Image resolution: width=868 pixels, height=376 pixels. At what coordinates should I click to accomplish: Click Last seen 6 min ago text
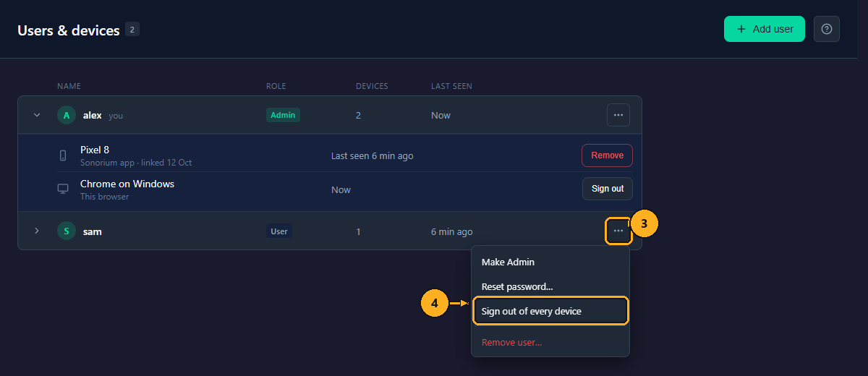[x=373, y=155]
